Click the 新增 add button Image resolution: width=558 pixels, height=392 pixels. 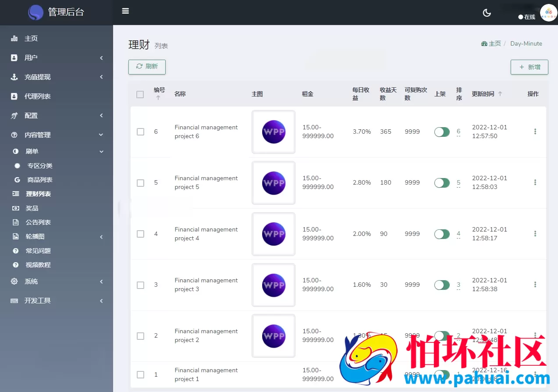(529, 67)
